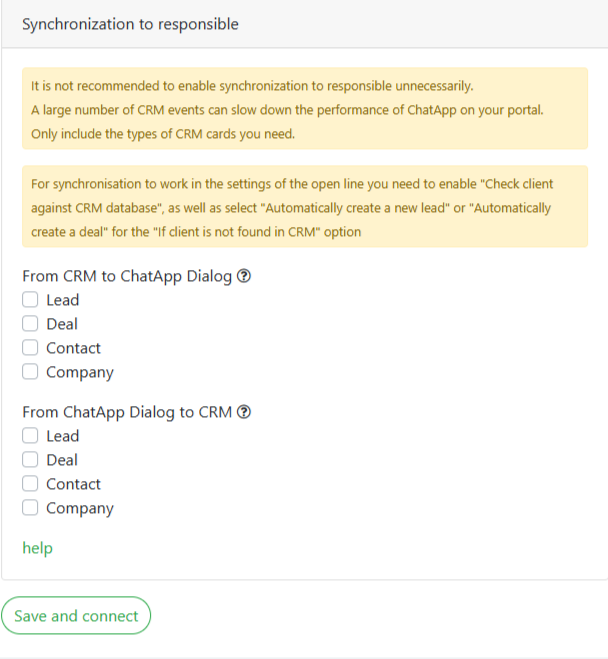608x659 pixels.
Task: Click help icon beside From CRM to ChatApp Dialog
Action: coord(243,276)
